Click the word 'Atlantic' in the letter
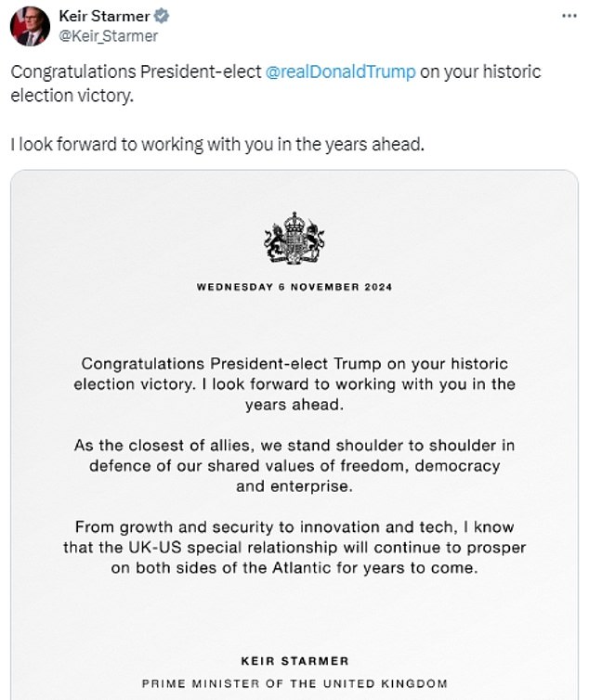 click(x=302, y=568)
